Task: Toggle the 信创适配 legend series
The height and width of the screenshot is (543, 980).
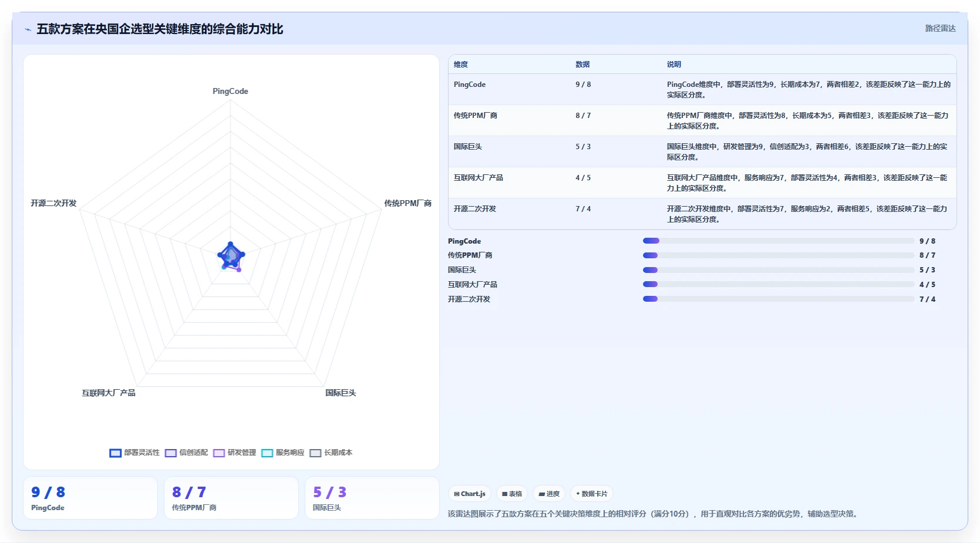Action: click(187, 453)
